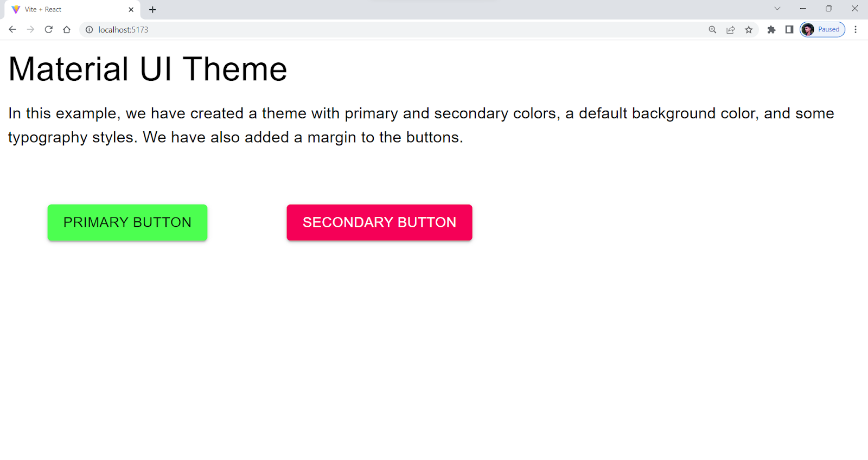This screenshot has height=460, width=868.
Task: Toggle the browser side panel
Action: [x=789, y=30]
